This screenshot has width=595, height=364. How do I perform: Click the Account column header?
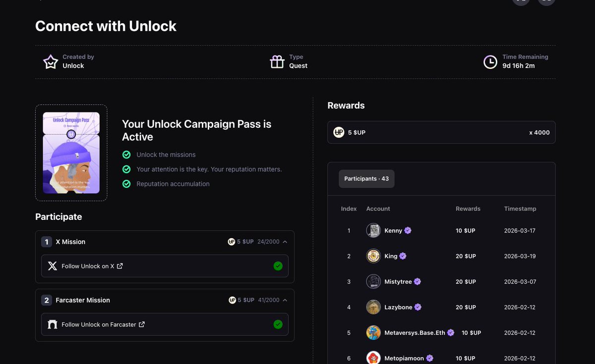click(x=378, y=209)
